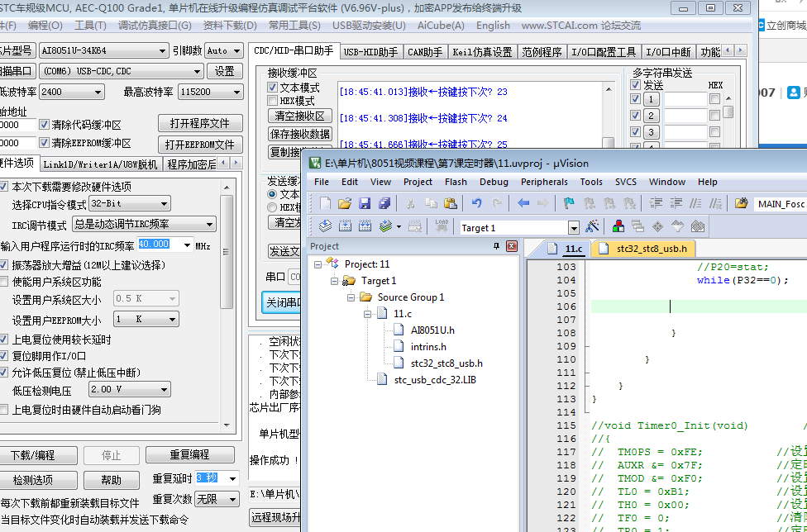The height and width of the screenshot is (532, 807).
Task: Click the 打开程序文件 button
Action: point(200,123)
